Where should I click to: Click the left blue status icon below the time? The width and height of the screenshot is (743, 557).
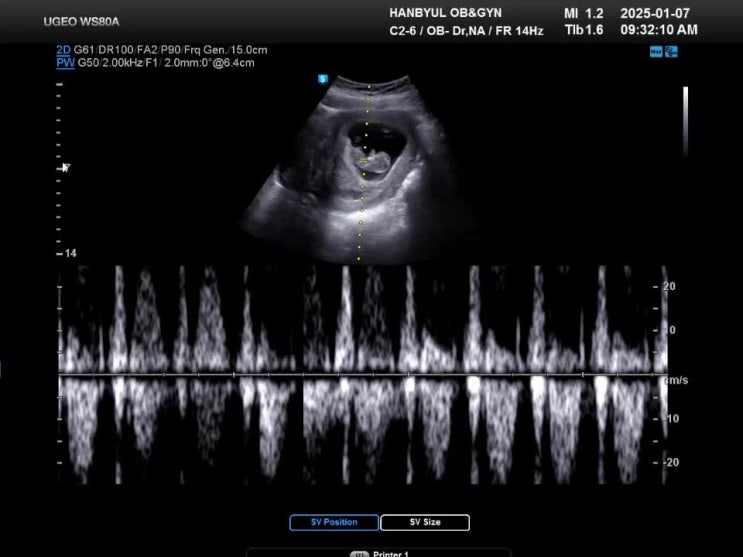(656, 51)
